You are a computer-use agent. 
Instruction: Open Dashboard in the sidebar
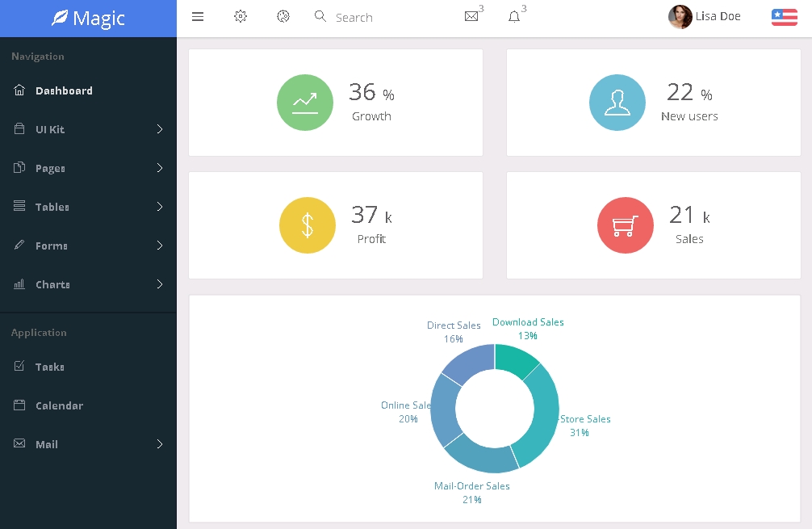tap(64, 90)
